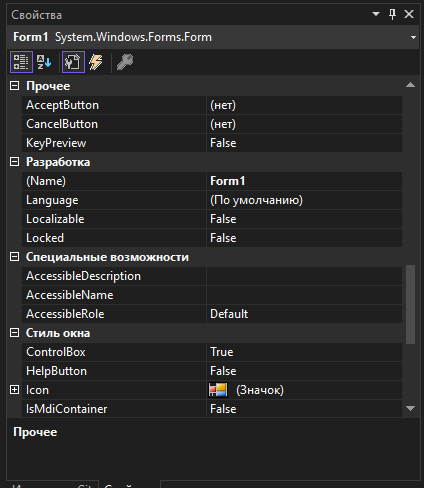Select the Locked False value
424x488 pixels.
coord(304,238)
